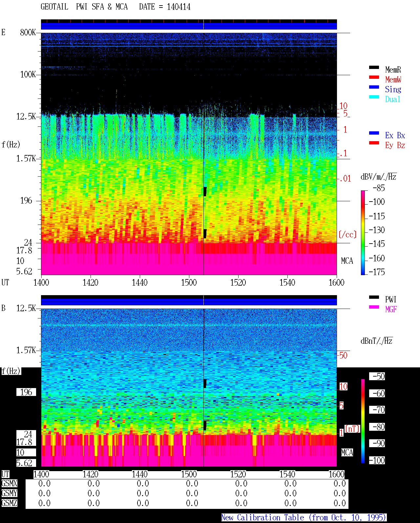The width and height of the screenshot is (420, 523).
Task: Click the black PWI legend swatch
Action: click(374, 297)
